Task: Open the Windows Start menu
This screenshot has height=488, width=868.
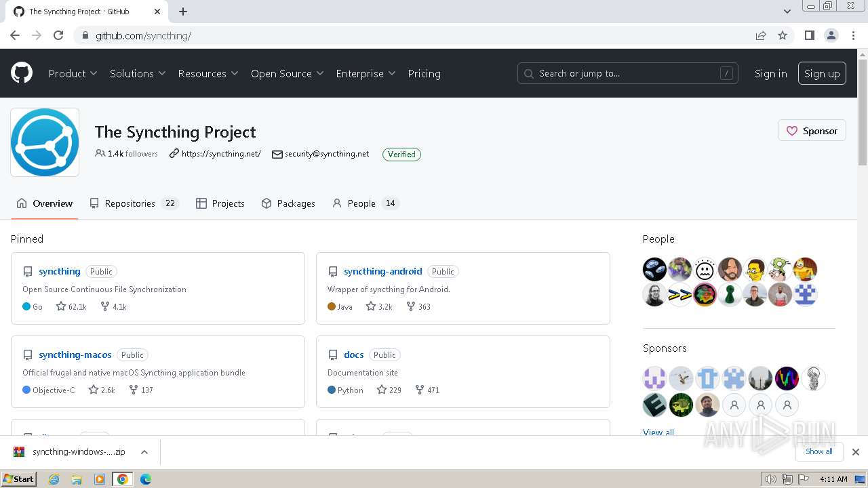Action: tap(19, 479)
